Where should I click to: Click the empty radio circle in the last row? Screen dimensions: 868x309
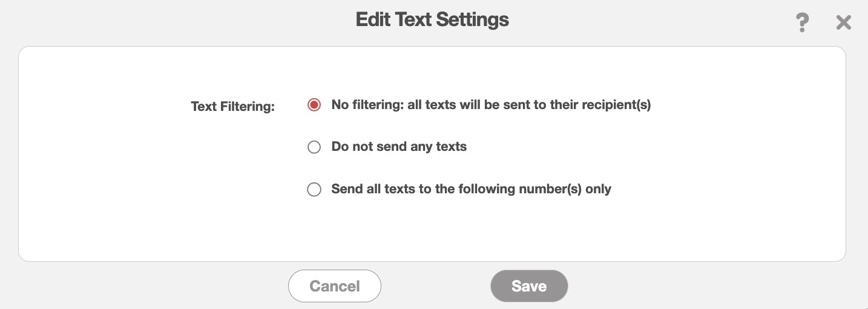point(314,190)
